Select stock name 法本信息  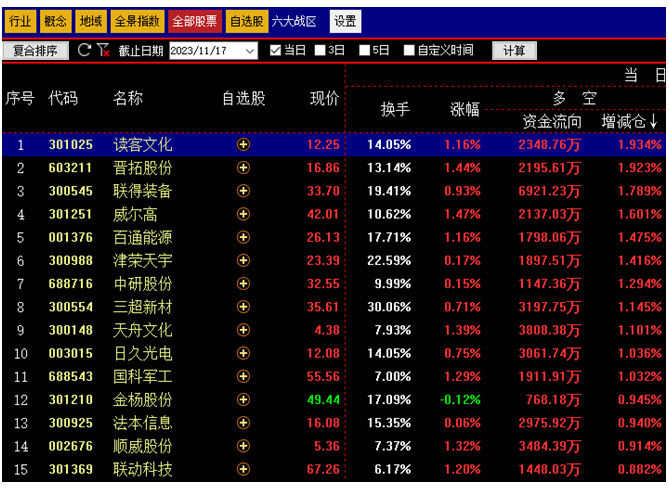(x=143, y=422)
